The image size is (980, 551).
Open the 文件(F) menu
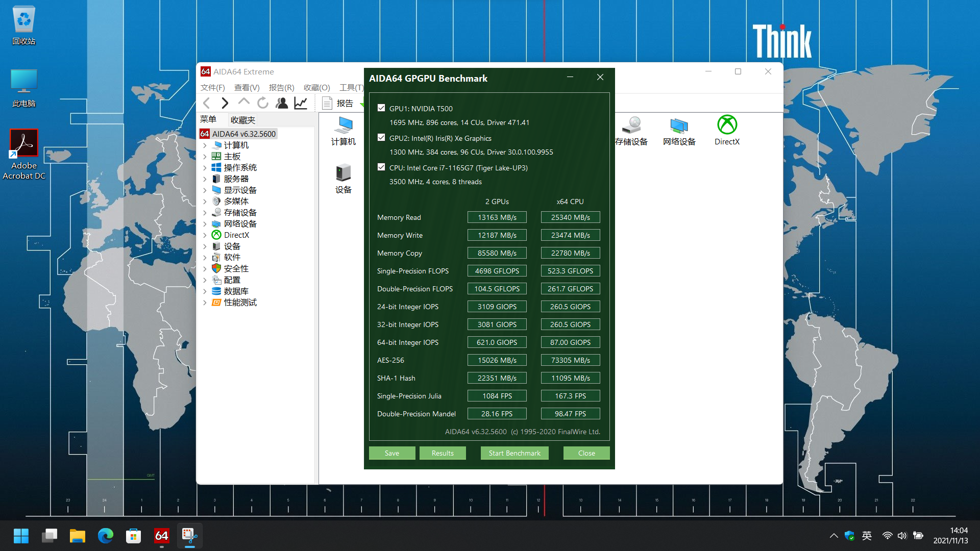213,88
